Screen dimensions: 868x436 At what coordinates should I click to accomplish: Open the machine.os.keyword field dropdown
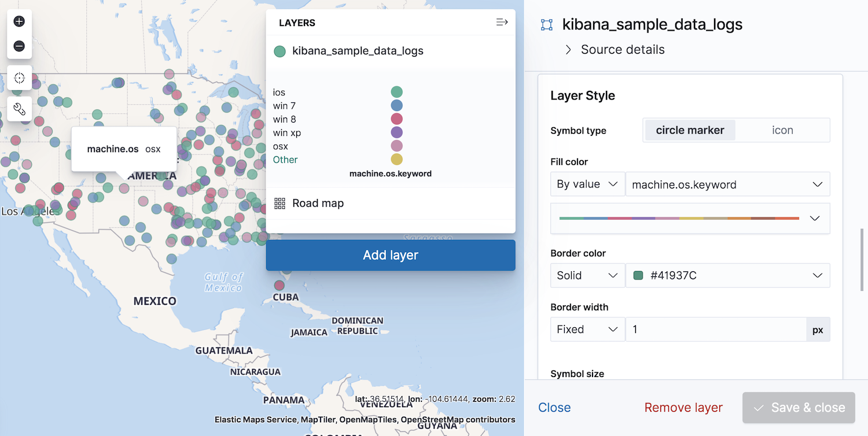point(728,184)
